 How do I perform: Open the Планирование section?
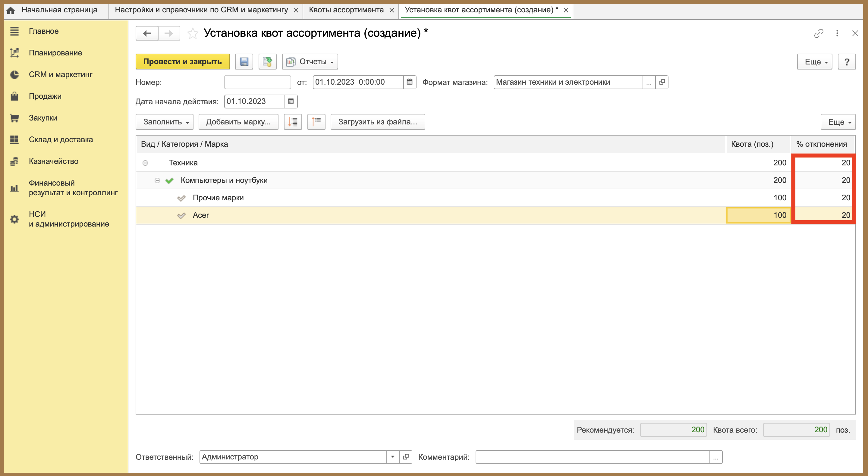coord(55,53)
